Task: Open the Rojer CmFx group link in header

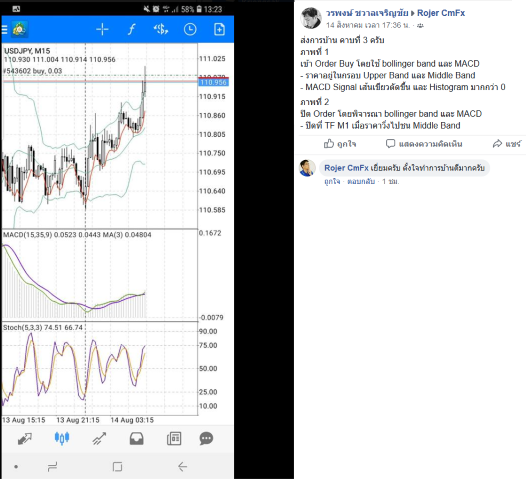Action: (x=441, y=13)
